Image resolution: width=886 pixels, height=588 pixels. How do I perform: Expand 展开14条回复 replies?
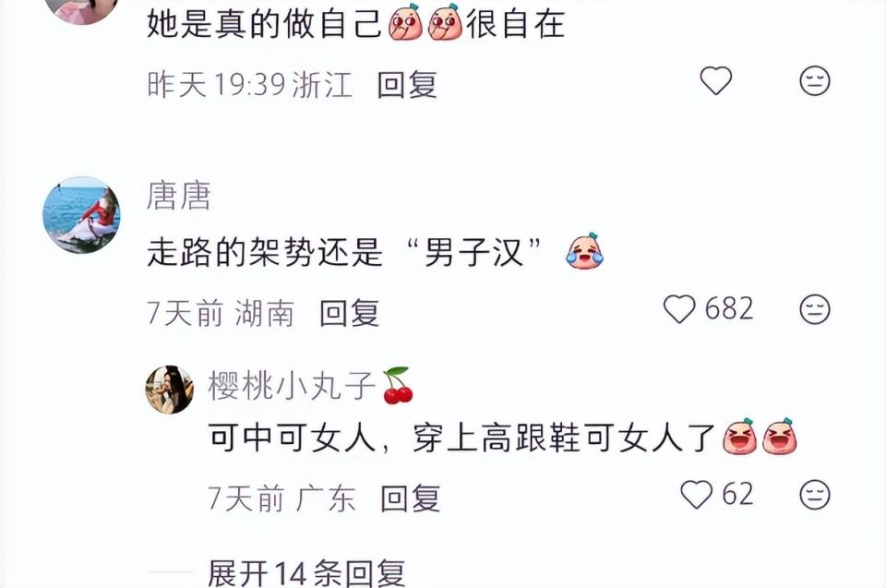pyautogui.click(x=306, y=572)
